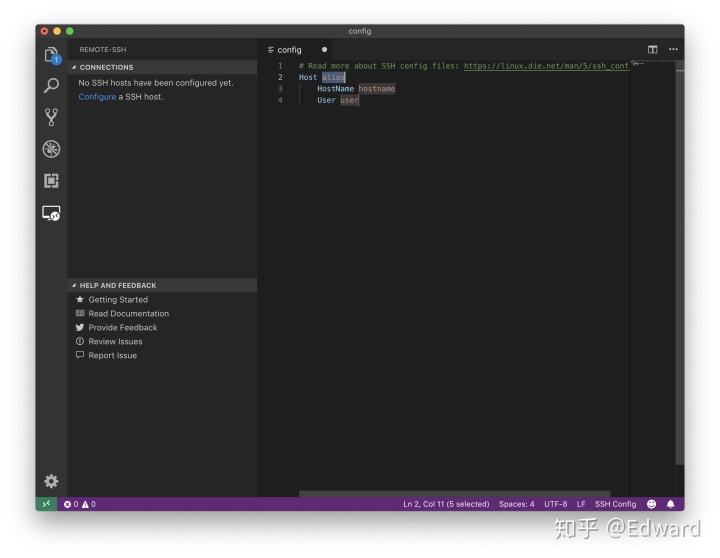Click the Read Documentation book icon
Image resolution: width=720 pixels, height=558 pixels.
[80, 313]
